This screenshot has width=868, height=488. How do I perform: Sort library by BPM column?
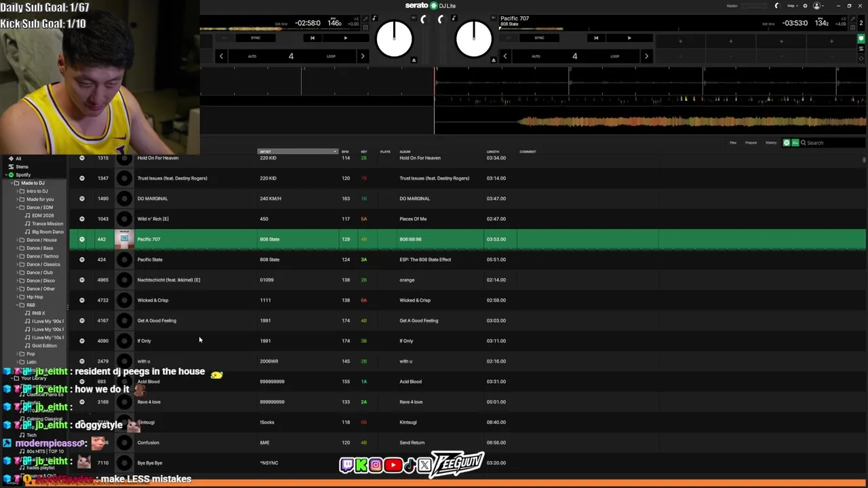point(345,151)
